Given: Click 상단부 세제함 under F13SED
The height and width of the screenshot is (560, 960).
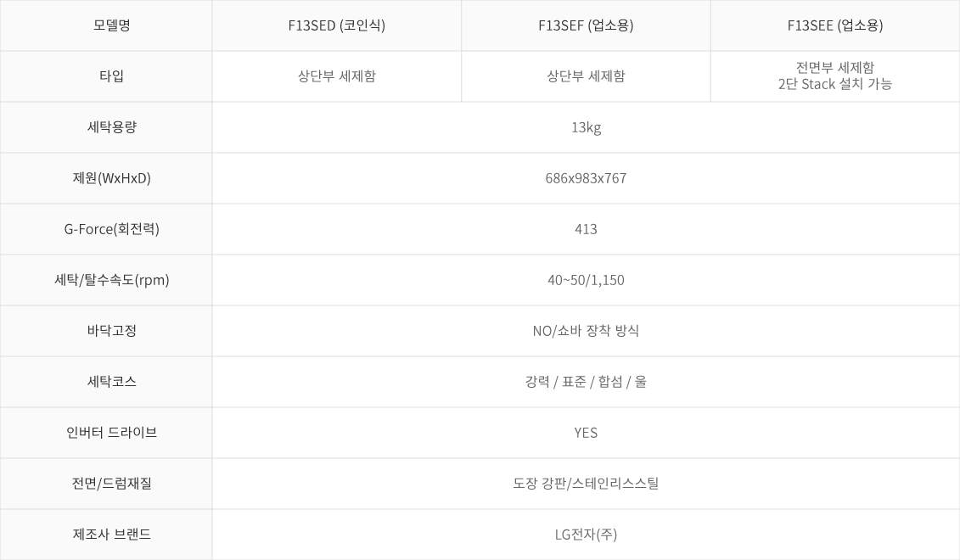Looking at the screenshot, I should pyautogui.click(x=337, y=76).
